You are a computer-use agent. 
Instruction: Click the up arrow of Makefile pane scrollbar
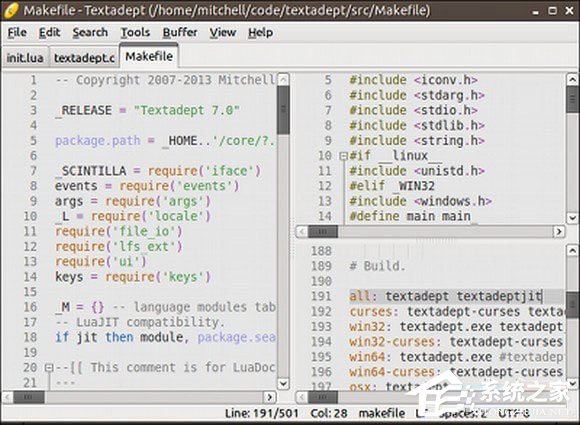click(x=572, y=251)
